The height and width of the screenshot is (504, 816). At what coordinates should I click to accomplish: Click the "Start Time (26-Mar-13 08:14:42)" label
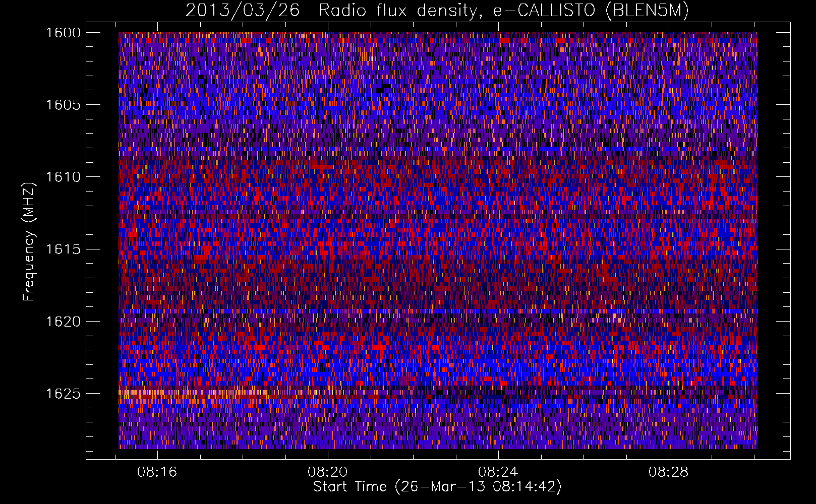[x=437, y=487]
